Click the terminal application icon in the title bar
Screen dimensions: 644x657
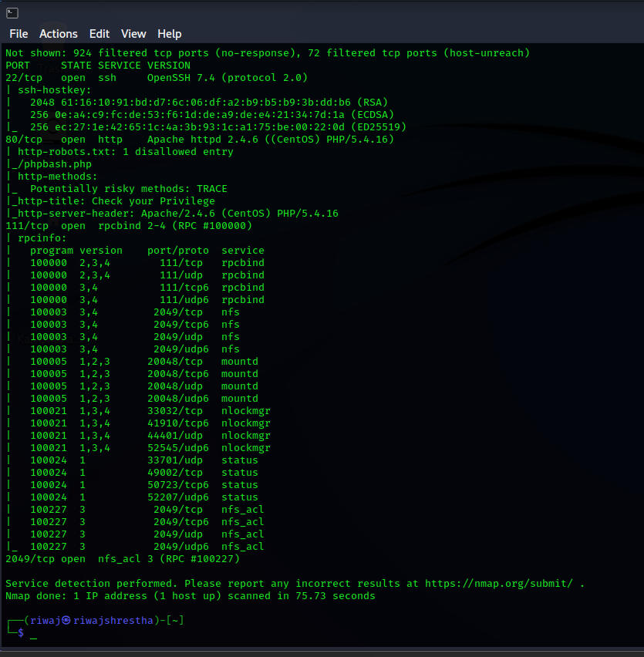coord(11,12)
